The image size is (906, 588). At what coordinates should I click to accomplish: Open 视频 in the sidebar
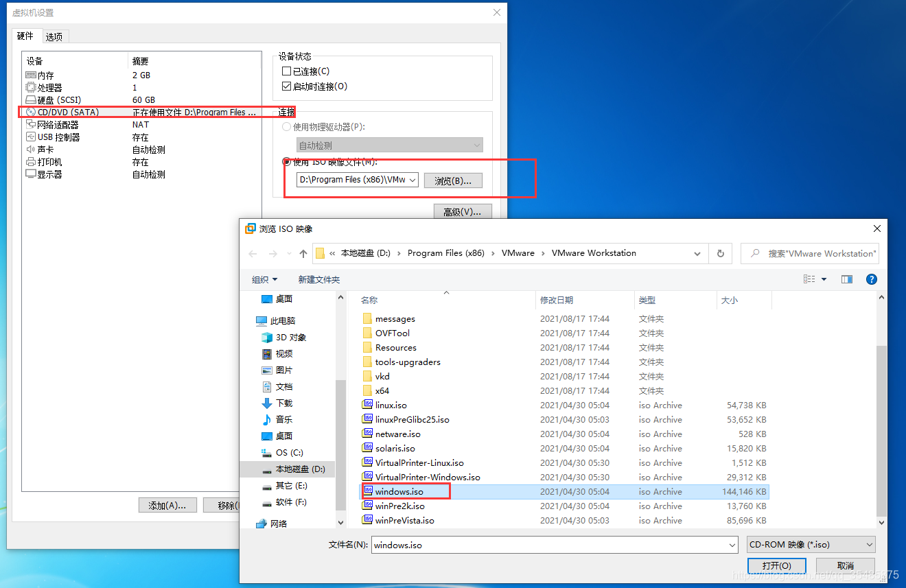coord(277,354)
